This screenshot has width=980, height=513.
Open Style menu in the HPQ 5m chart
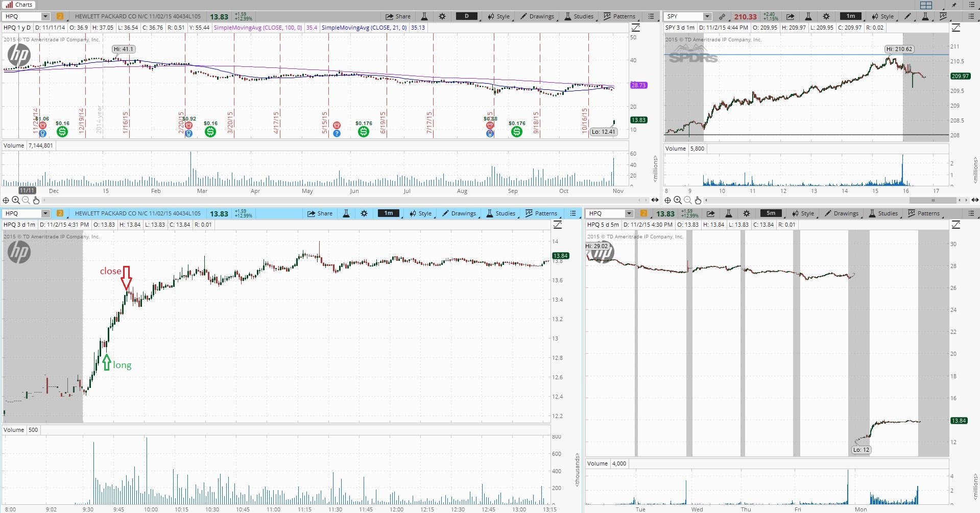[x=803, y=213]
